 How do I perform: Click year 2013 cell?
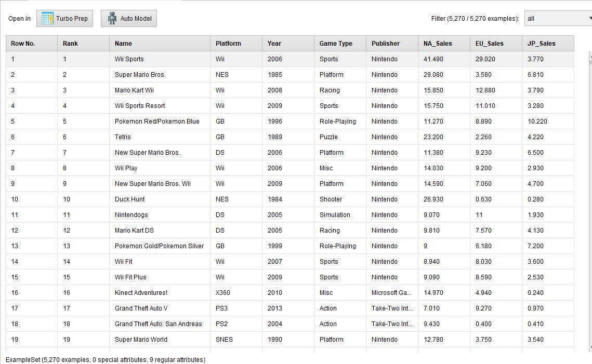pyautogui.click(x=288, y=308)
